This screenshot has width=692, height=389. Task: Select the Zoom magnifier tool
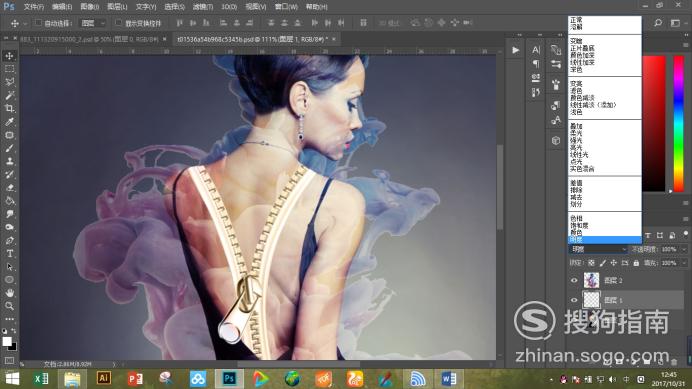(x=9, y=306)
